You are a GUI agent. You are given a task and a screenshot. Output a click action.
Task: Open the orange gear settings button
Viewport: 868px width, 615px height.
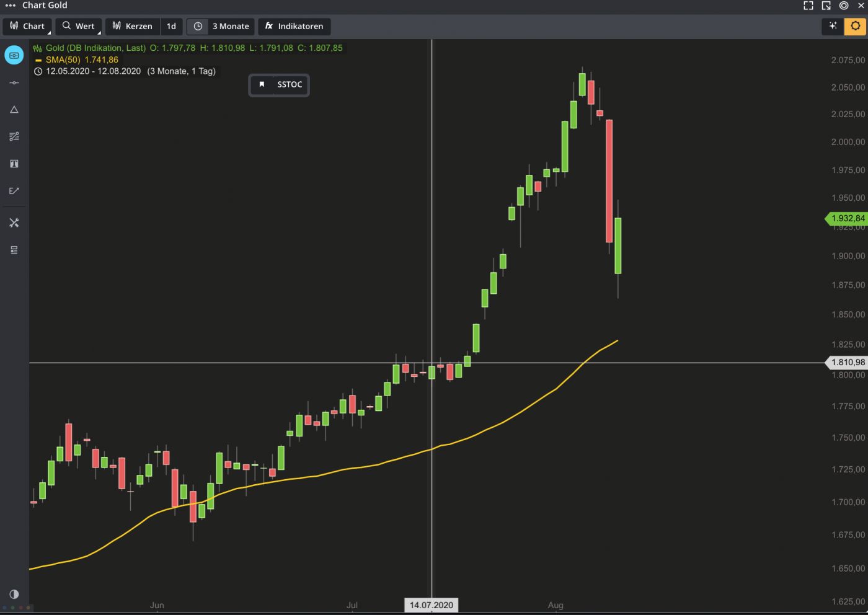pos(855,26)
